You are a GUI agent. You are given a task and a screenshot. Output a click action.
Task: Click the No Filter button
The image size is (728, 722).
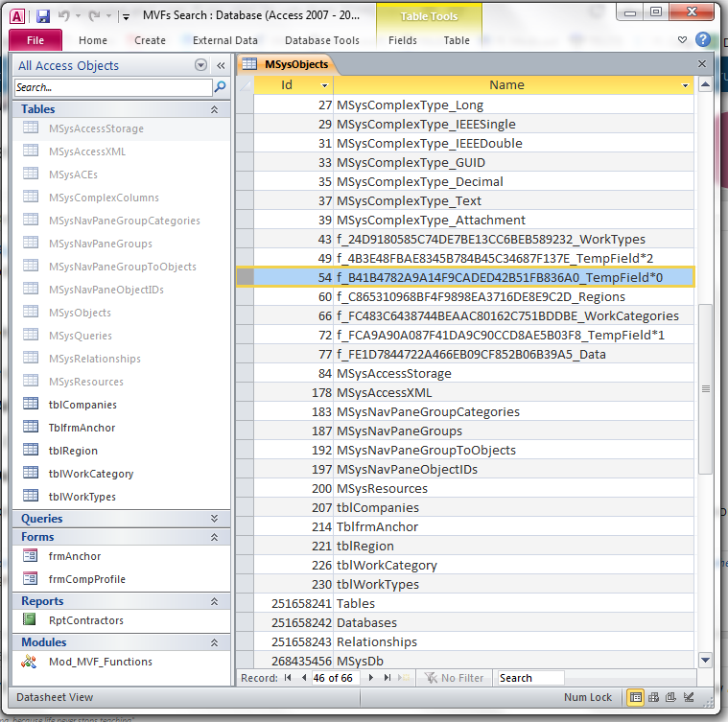coord(454,678)
